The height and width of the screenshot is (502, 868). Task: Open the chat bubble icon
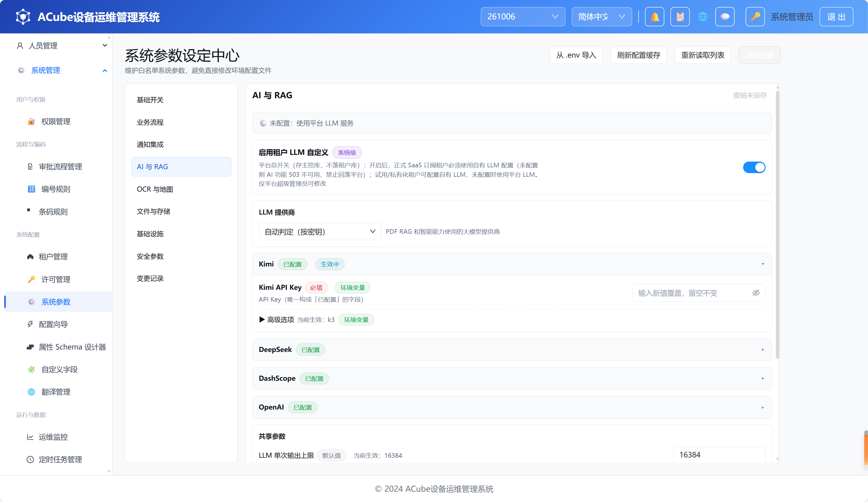725,17
